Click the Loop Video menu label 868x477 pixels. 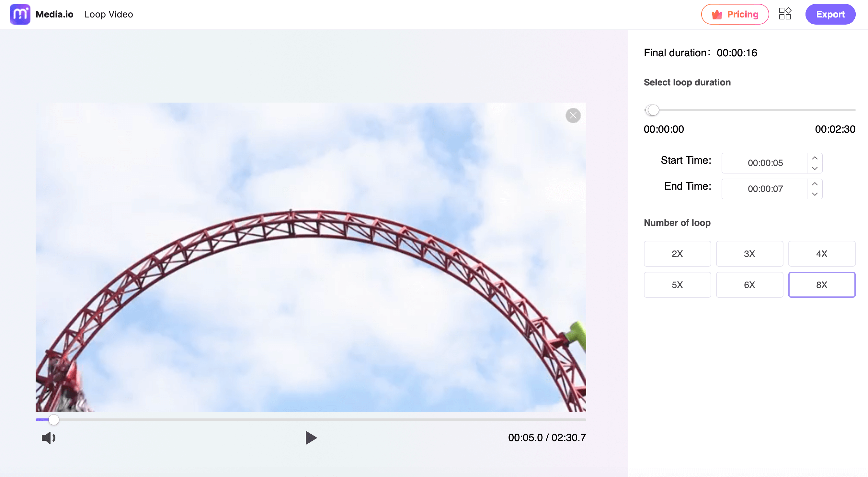pyautogui.click(x=108, y=14)
